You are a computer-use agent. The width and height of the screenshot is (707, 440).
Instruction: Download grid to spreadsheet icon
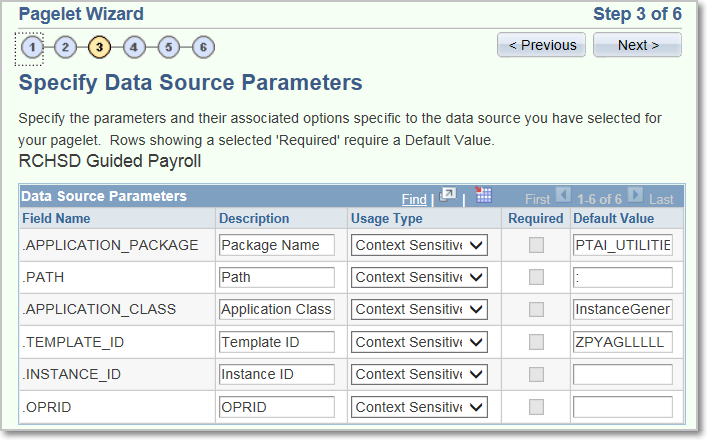pyautogui.click(x=483, y=195)
